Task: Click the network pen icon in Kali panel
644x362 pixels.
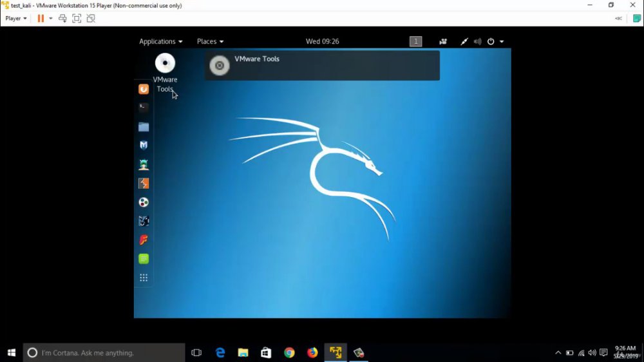Action: pyautogui.click(x=464, y=41)
